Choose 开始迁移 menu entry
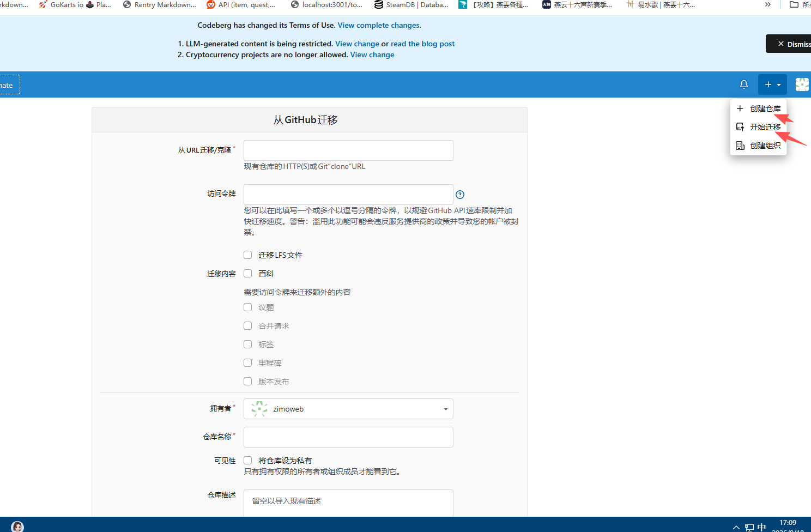Image resolution: width=811 pixels, height=532 pixels. point(758,127)
